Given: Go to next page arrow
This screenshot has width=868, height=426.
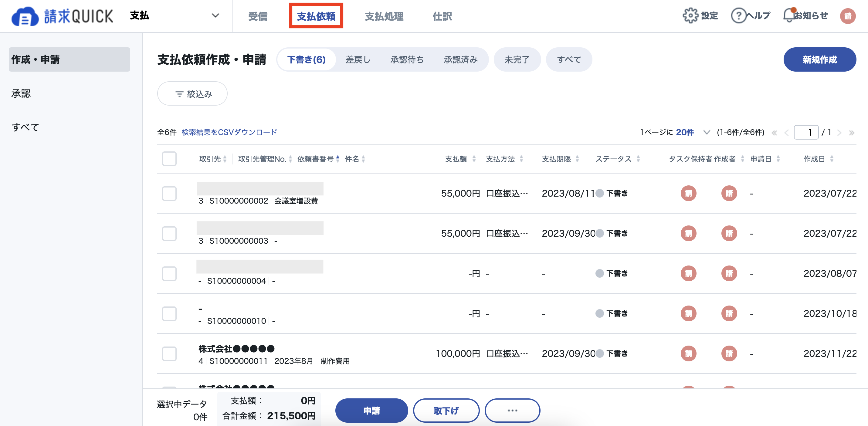Looking at the screenshot, I should [x=839, y=133].
